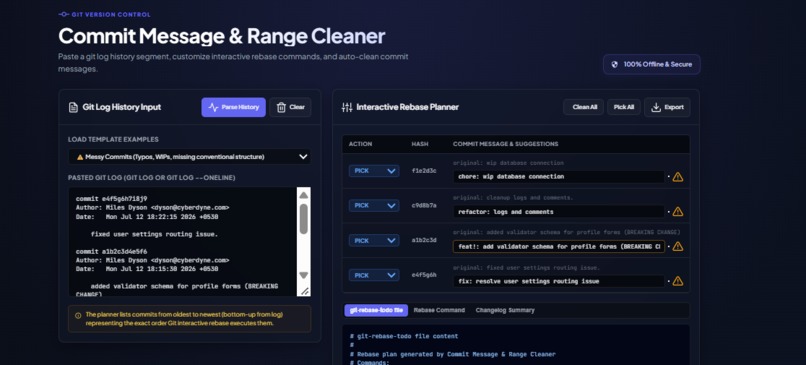Click warning icon for user settings routing
This screenshot has width=806, height=365.
678,281
